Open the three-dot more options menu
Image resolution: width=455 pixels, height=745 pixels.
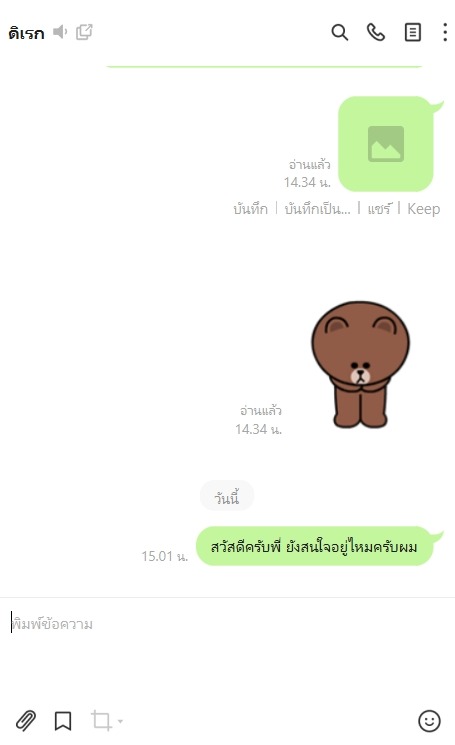tap(445, 32)
